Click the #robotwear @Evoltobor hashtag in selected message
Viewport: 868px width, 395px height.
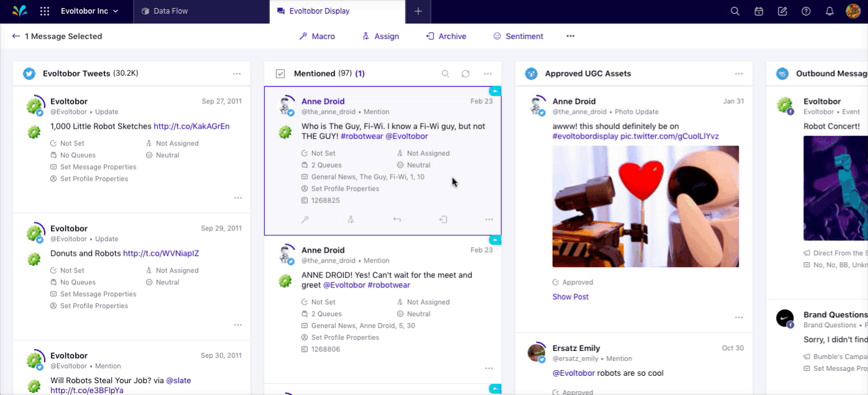tap(384, 136)
